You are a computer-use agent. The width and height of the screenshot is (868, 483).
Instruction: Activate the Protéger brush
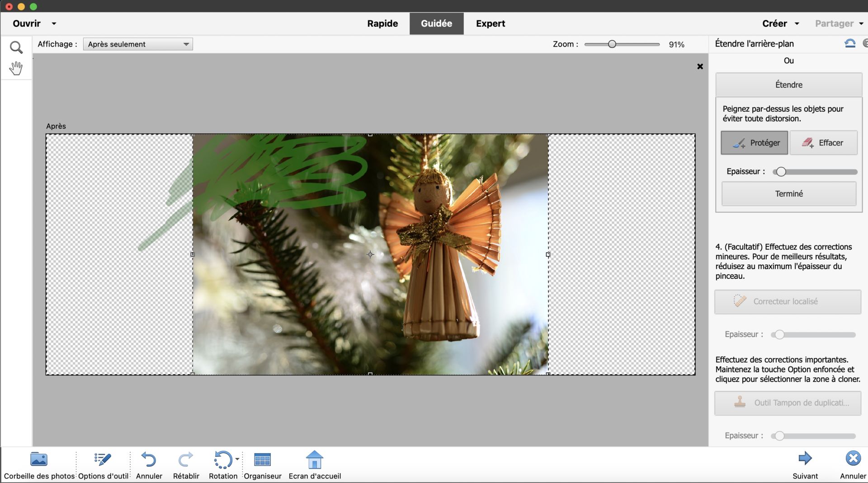754,143
